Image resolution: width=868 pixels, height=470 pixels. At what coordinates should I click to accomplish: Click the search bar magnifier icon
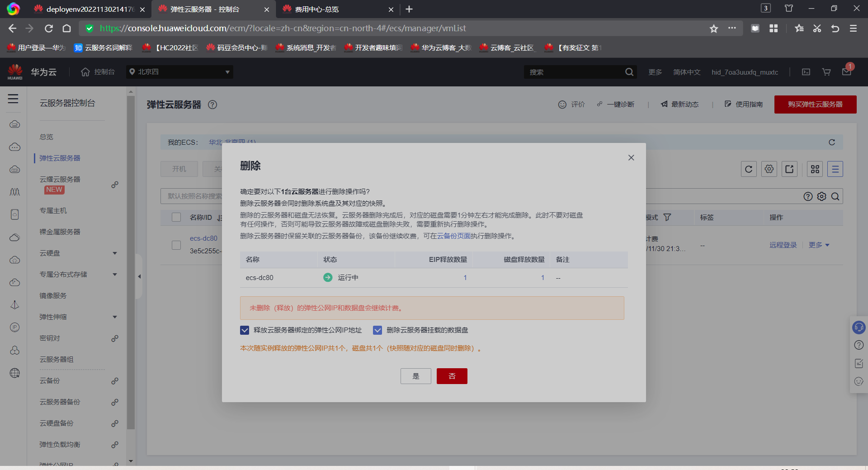(x=835, y=196)
